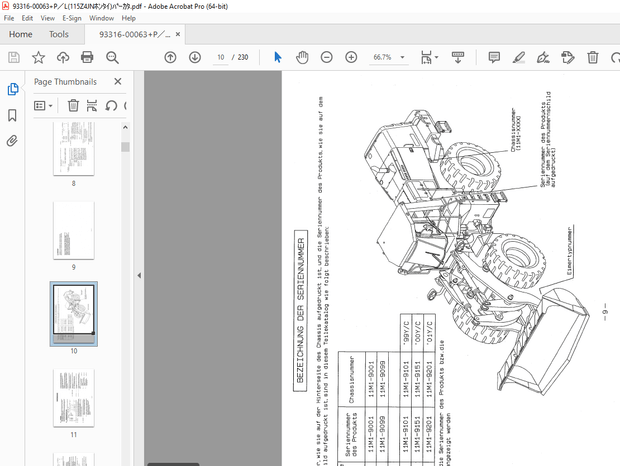620x466 pixels.
Task: Collapse the navigation pane with side arrow
Action: (x=138, y=275)
